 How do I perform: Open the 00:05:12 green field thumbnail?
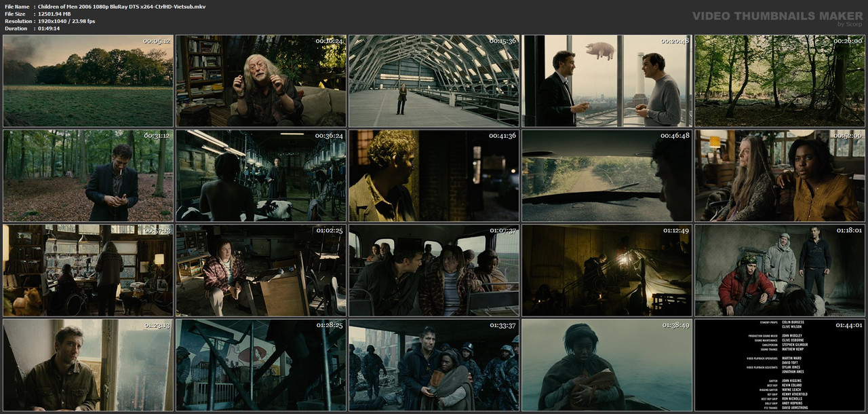click(x=88, y=81)
